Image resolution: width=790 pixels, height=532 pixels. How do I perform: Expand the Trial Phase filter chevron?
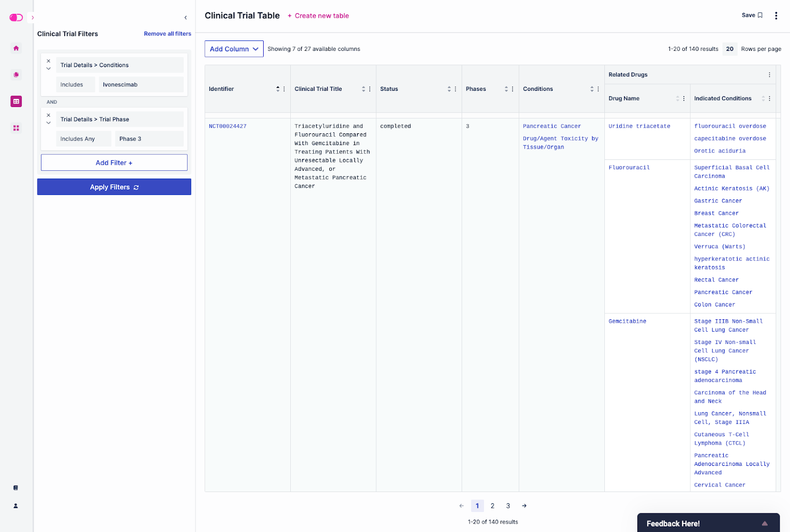48,123
